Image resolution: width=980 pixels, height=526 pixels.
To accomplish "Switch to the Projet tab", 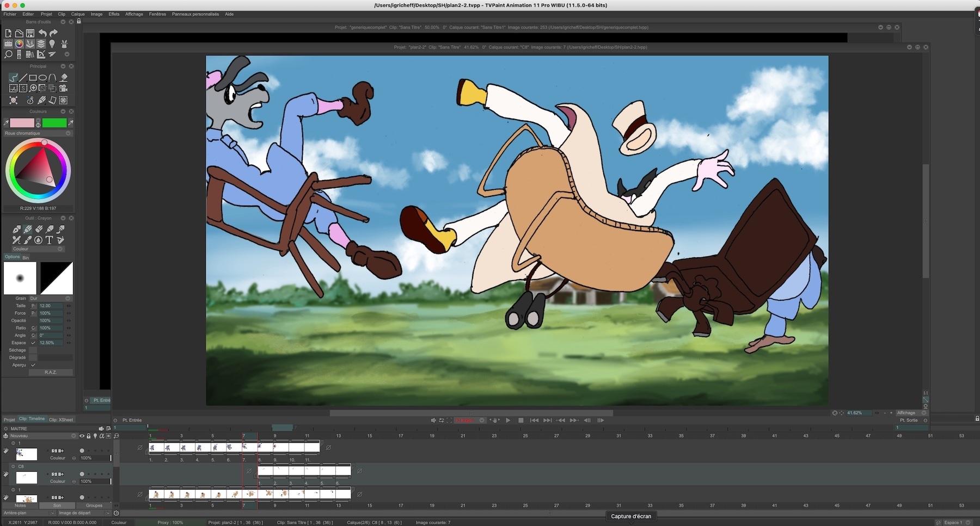I will (x=9, y=419).
